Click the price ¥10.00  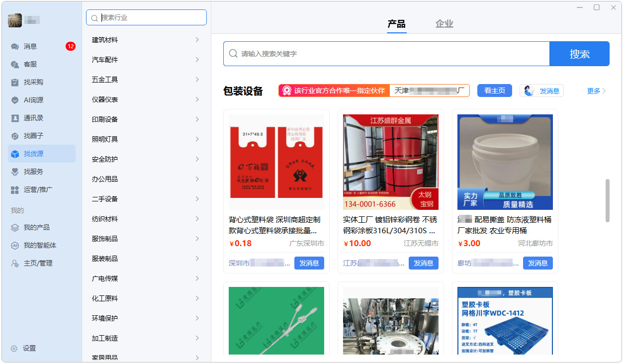(357, 244)
